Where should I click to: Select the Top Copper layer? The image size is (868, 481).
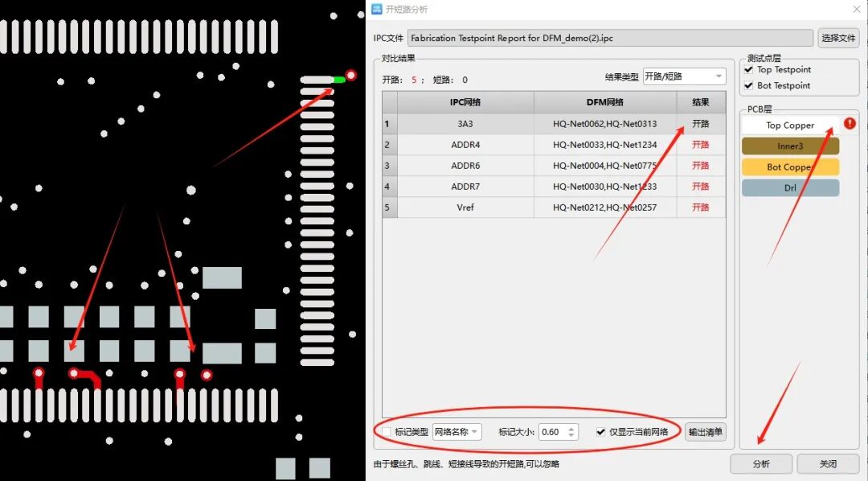click(790, 125)
